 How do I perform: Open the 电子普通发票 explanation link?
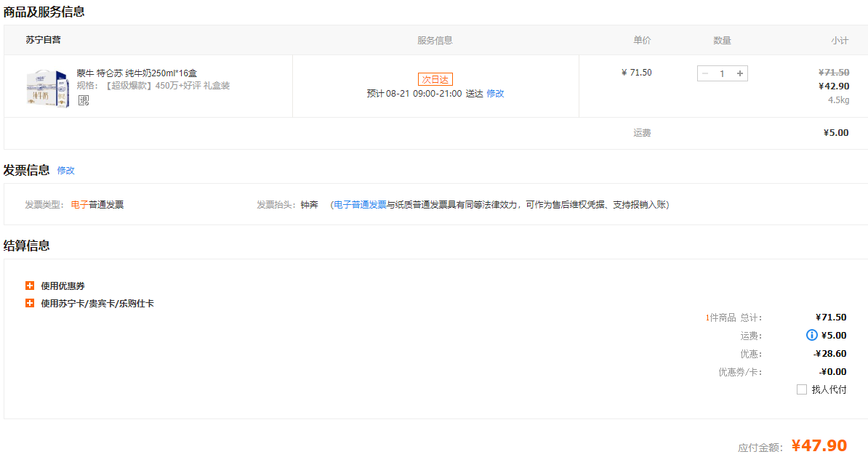coord(361,205)
